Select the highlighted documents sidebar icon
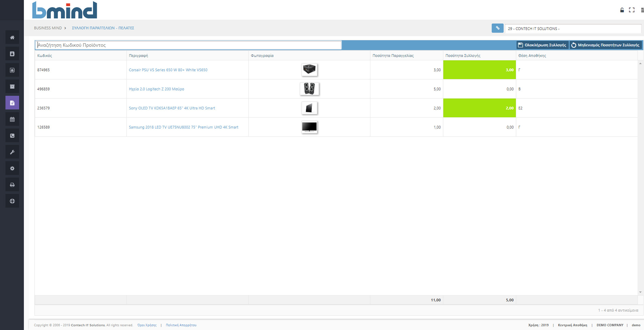 (x=12, y=103)
